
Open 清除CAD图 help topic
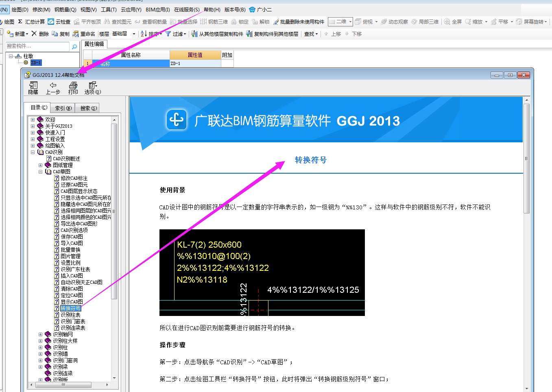coord(72,289)
